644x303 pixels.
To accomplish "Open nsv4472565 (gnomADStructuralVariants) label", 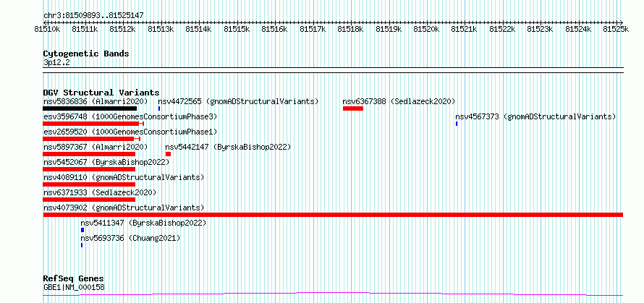I will 238,101.
